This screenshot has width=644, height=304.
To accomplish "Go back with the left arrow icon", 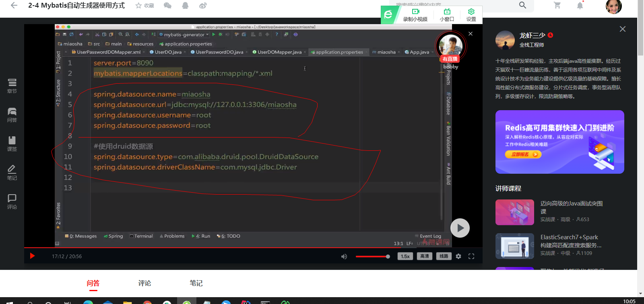I will (x=14, y=6).
